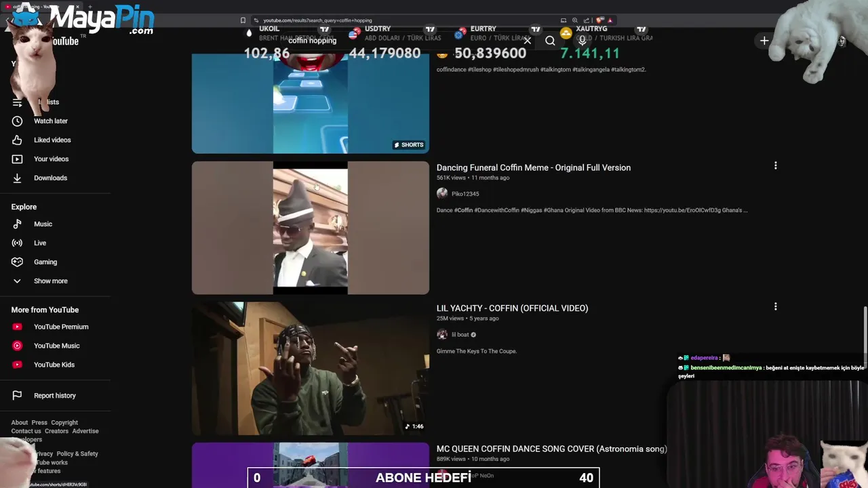The image size is (868, 488).
Task: Play the Lil Yachty Coffin video thumbnail
Action: tap(311, 369)
